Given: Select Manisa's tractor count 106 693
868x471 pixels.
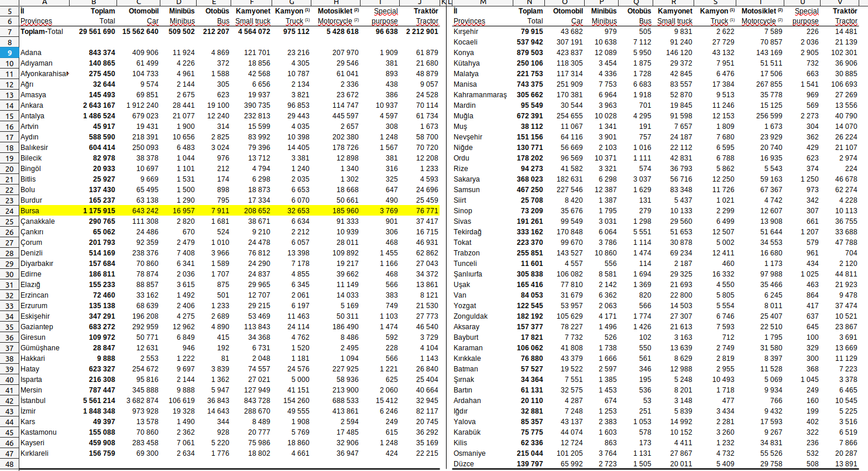Looking at the screenshot, I should (x=840, y=84).
